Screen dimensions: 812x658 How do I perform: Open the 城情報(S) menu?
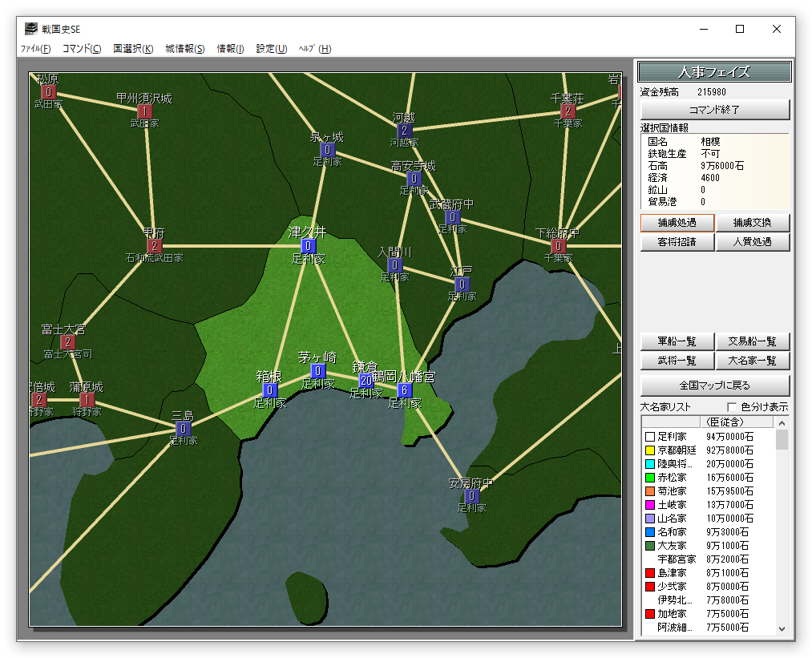click(x=185, y=49)
